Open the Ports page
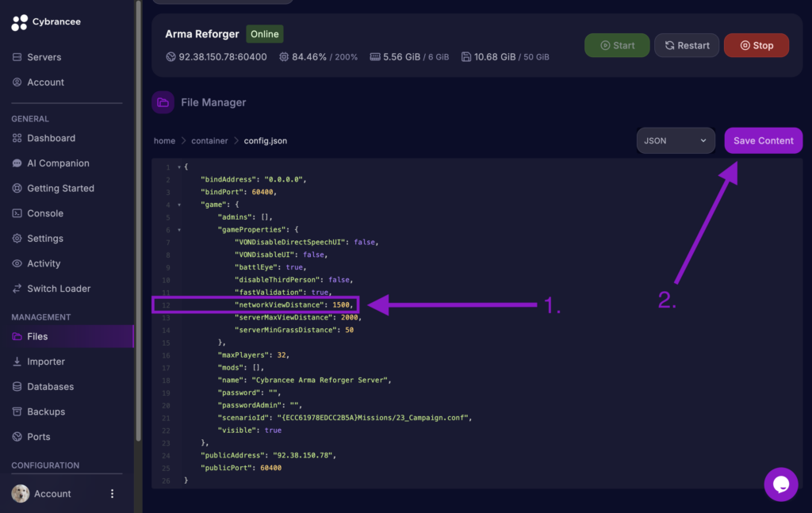Viewport: 812px width, 513px height. pos(67,437)
